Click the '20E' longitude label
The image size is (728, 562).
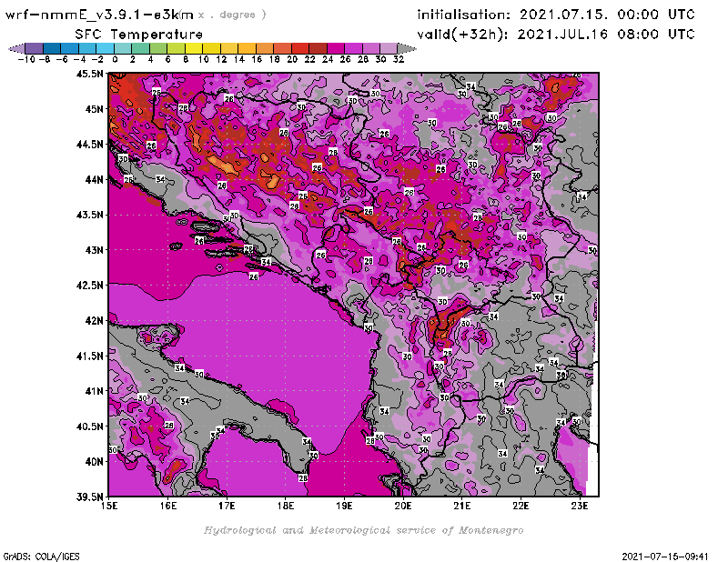click(403, 506)
